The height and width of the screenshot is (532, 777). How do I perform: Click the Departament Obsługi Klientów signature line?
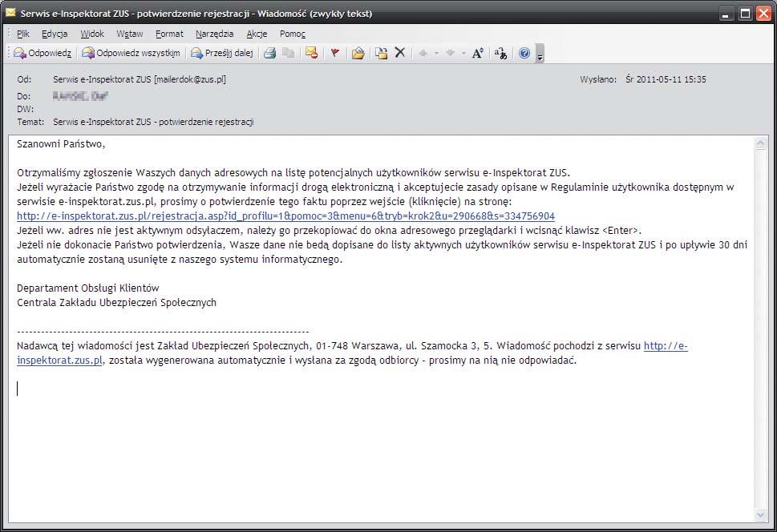coord(87,288)
